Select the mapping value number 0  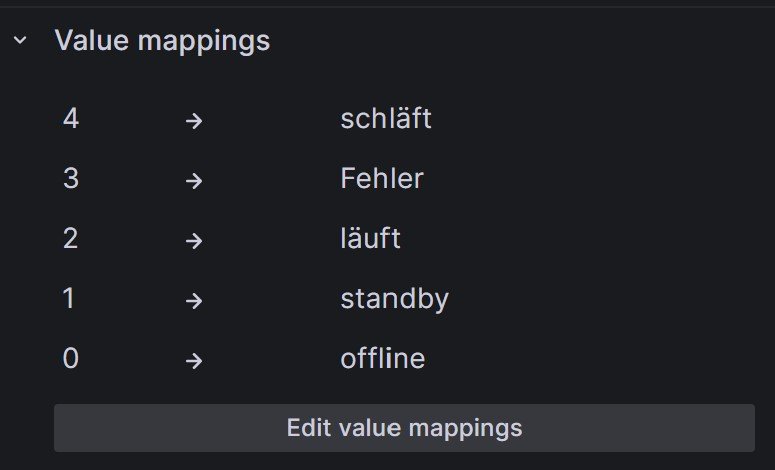coord(70,359)
